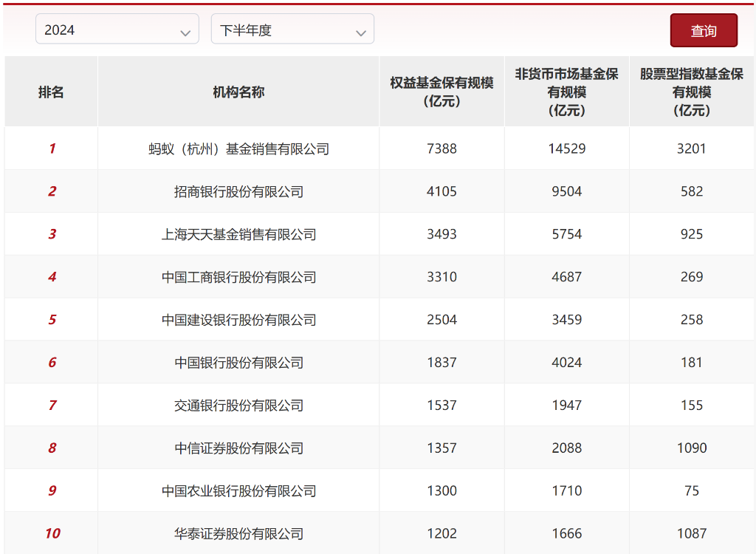This screenshot has width=756, height=554.
Task: Click the 机构名称 column header
Action: (237, 91)
